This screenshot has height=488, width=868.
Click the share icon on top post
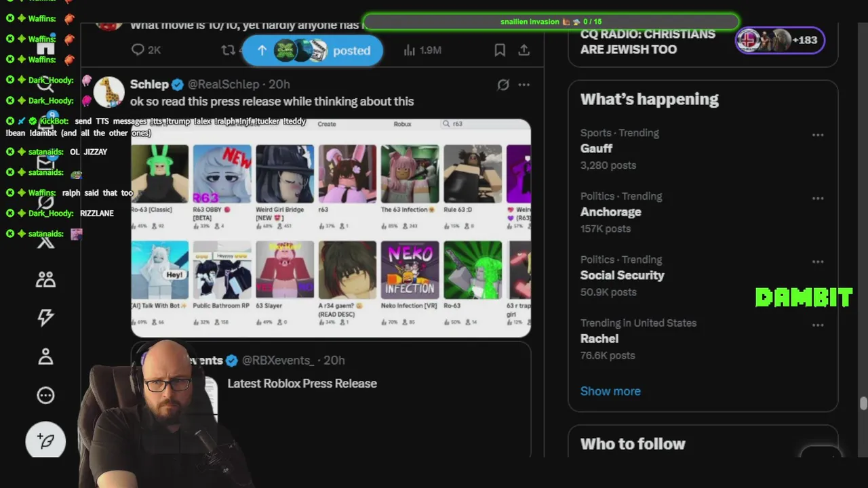tap(524, 50)
